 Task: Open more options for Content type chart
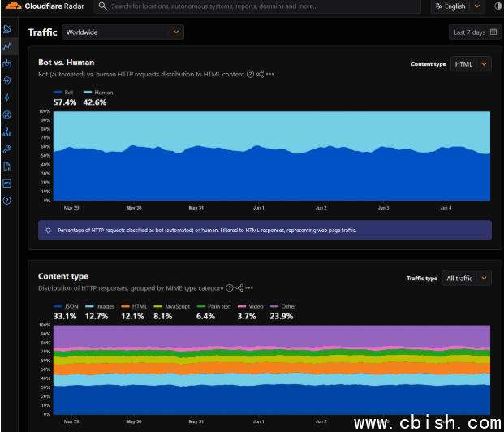(x=249, y=288)
